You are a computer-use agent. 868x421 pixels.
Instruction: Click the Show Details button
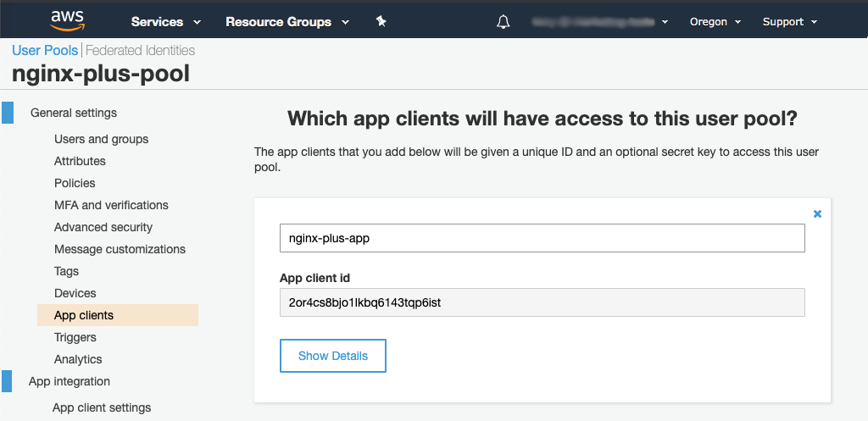pos(332,356)
